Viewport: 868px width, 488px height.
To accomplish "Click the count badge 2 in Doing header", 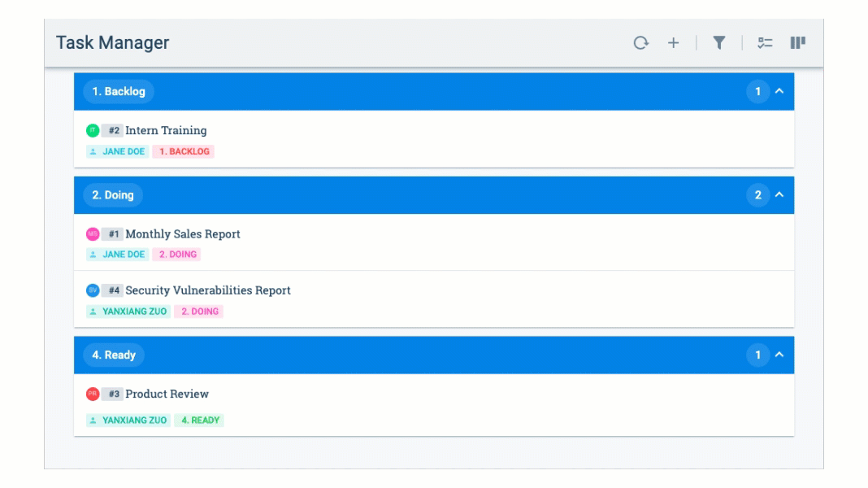I will (757, 195).
